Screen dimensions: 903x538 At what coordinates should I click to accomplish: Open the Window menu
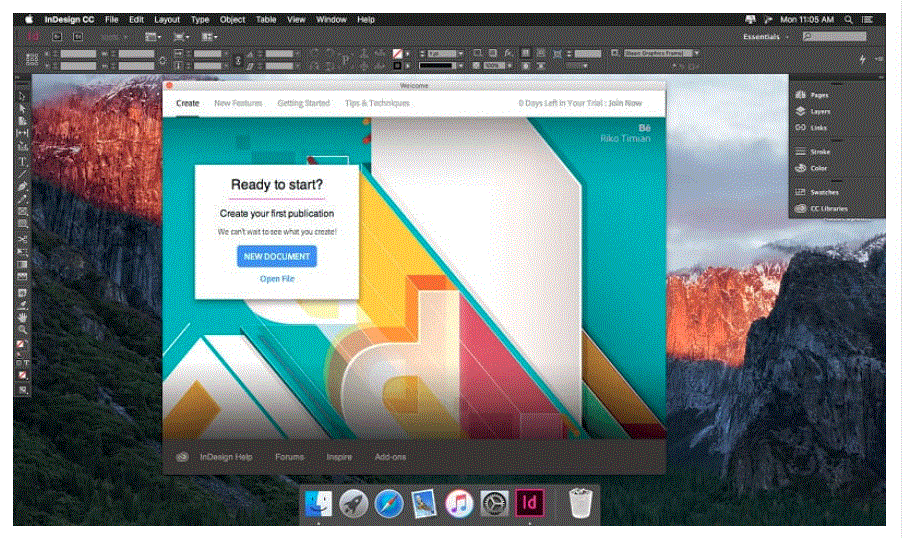click(x=331, y=20)
